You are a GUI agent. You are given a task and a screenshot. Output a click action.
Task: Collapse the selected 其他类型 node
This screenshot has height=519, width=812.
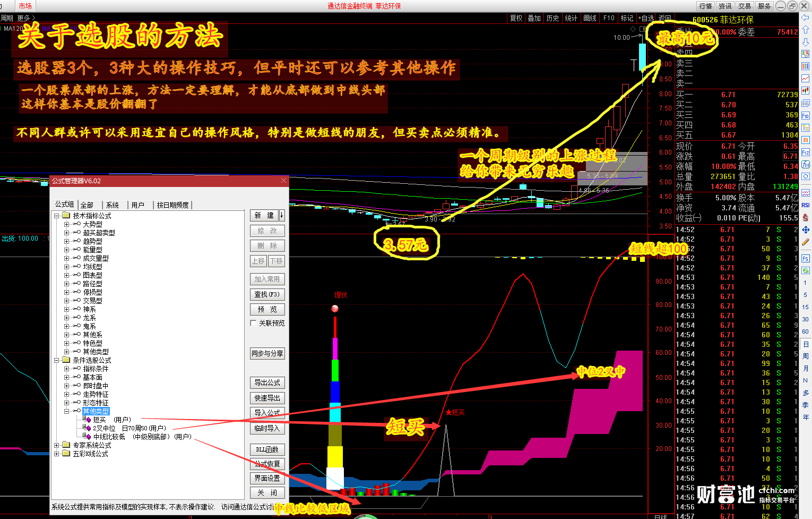coord(67,411)
